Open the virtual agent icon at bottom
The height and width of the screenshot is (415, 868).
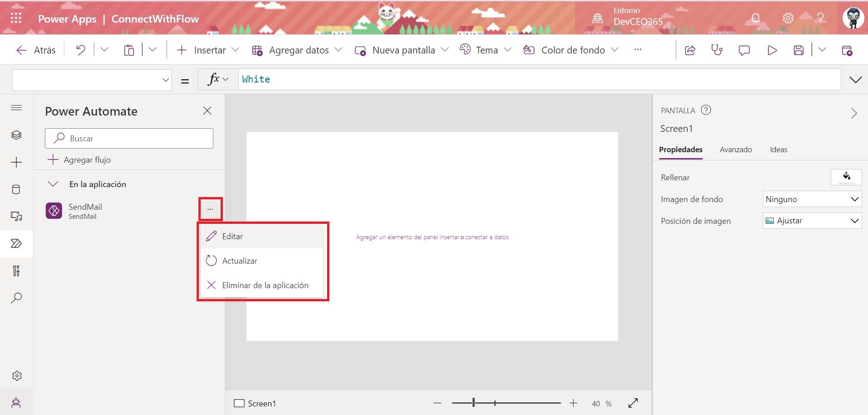pyautogui.click(x=16, y=402)
